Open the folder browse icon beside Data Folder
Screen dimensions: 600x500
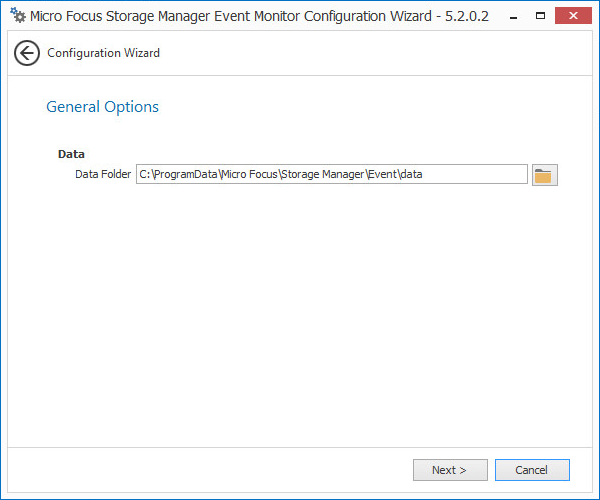pos(544,175)
